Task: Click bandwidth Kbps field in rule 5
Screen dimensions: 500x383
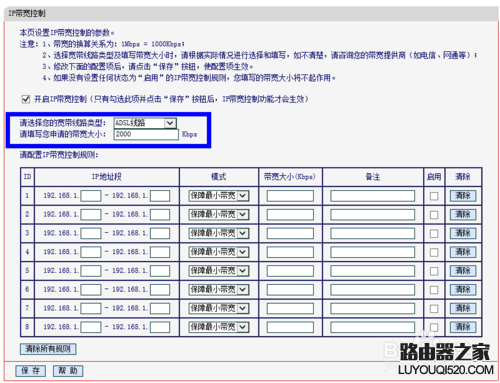Action: click(x=290, y=271)
